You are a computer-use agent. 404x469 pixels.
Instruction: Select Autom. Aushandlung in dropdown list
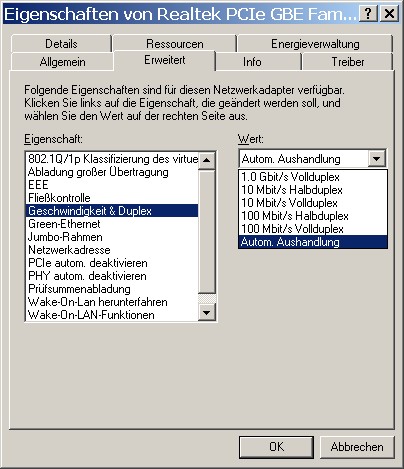pos(313,242)
